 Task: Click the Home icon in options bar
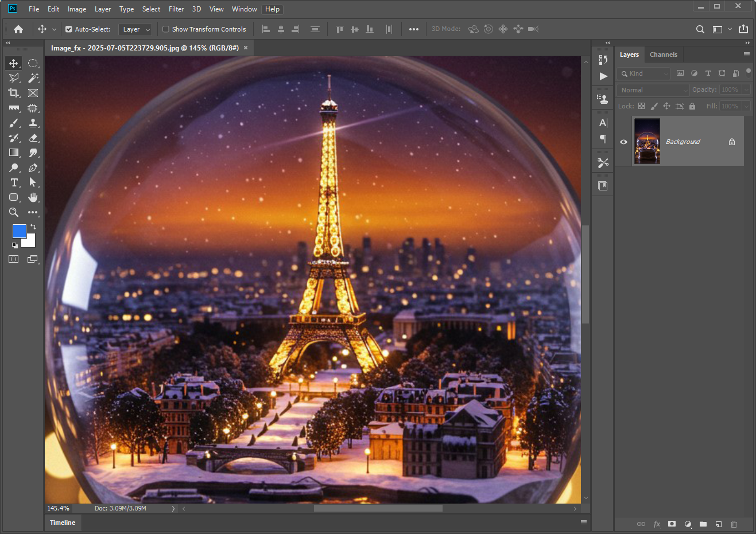point(18,29)
